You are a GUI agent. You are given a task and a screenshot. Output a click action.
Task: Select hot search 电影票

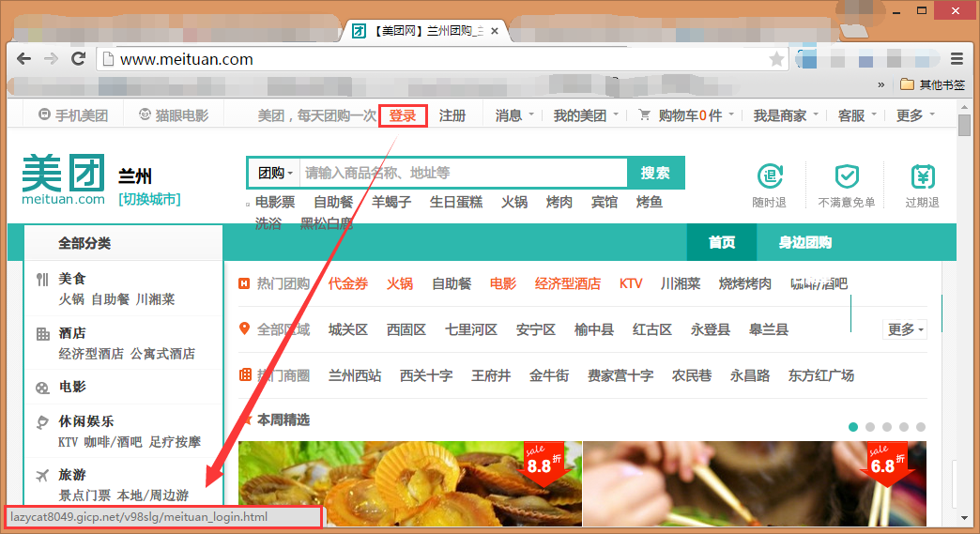[275, 203]
